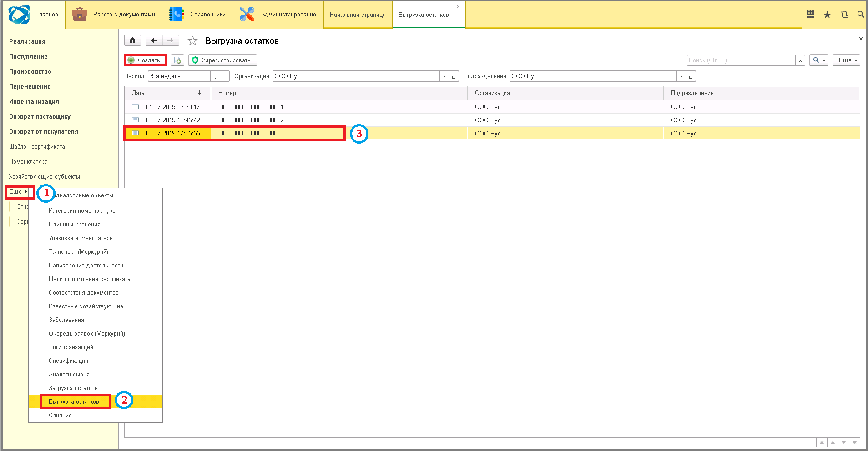Viewport: 868px width, 451px height.
Task: Expand the Организация dropdown arrow
Action: 444,76
